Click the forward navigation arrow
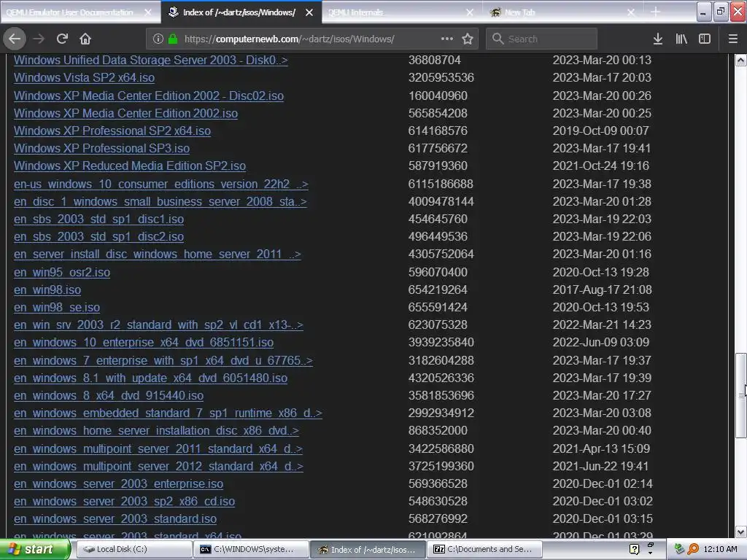Screen dimensions: 747x560 (x=39, y=39)
